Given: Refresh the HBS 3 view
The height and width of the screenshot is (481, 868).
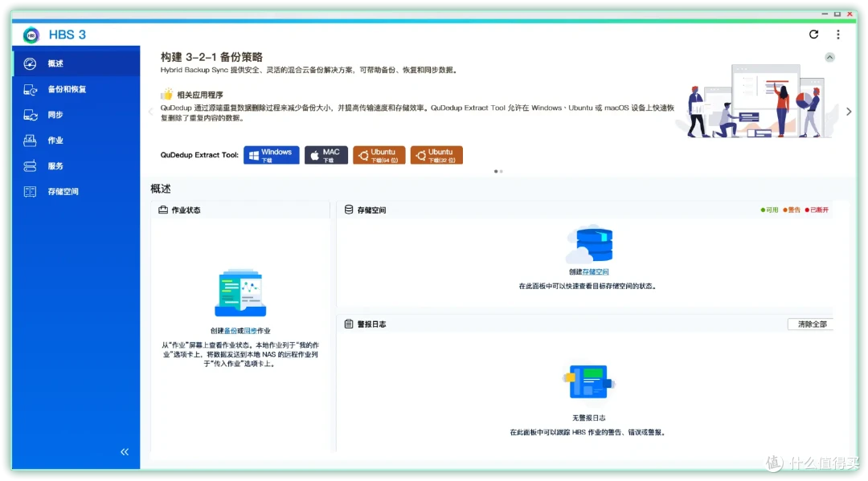Looking at the screenshot, I should click(x=813, y=35).
